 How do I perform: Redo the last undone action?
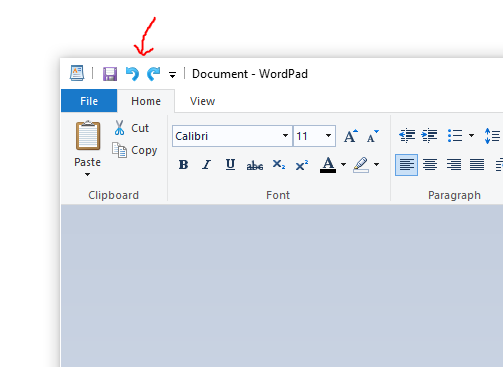tap(154, 74)
